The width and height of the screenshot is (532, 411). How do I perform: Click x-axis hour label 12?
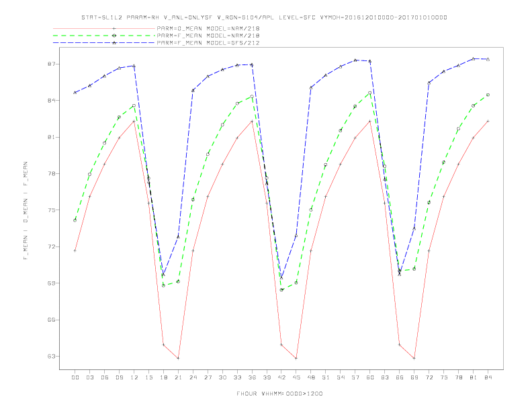point(134,377)
